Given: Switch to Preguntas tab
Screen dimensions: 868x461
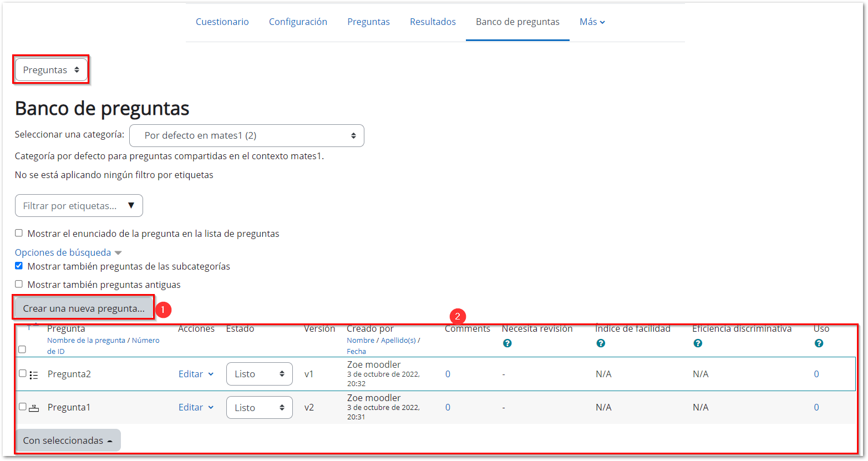Looking at the screenshot, I should [x=368, y=22].
